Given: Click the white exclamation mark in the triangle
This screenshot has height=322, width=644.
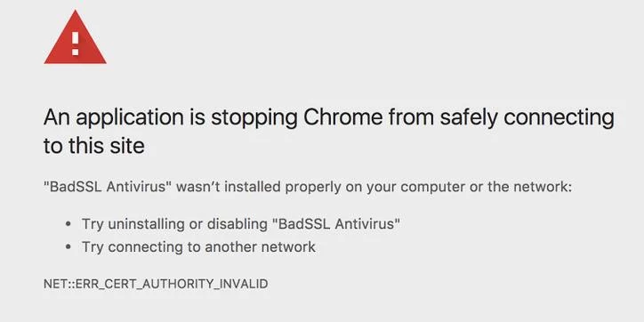Looking at the screenshot, I should pos(75,44).
